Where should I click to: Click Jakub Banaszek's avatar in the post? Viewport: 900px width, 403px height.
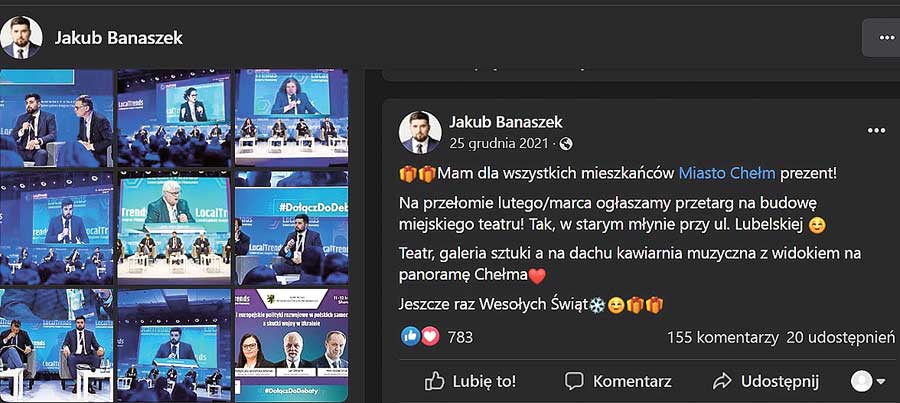tap(420, 132)
